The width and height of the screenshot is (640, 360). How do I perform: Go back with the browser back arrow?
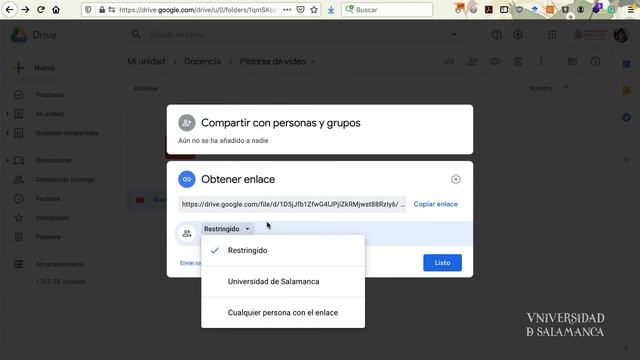pyautogui.click(x=9, y=9)
